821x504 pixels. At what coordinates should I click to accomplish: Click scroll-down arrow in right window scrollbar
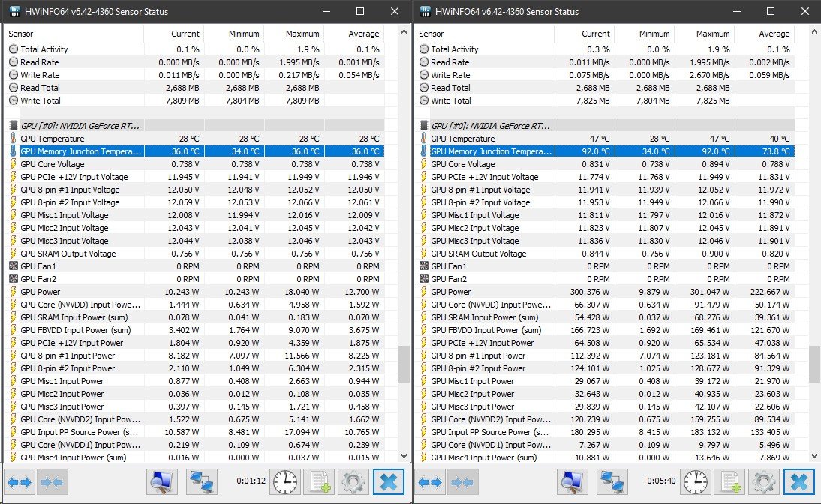(x=814, y=456)
